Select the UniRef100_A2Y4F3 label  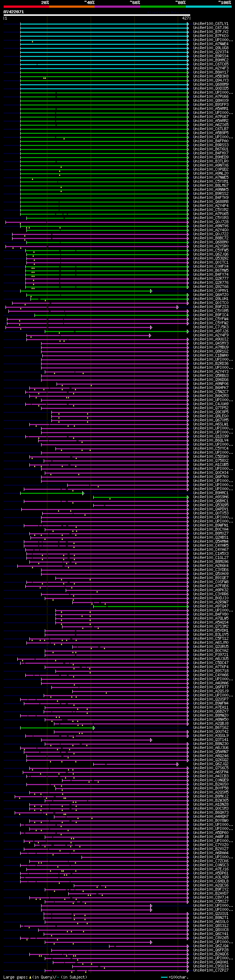click(x=211, y=68)
